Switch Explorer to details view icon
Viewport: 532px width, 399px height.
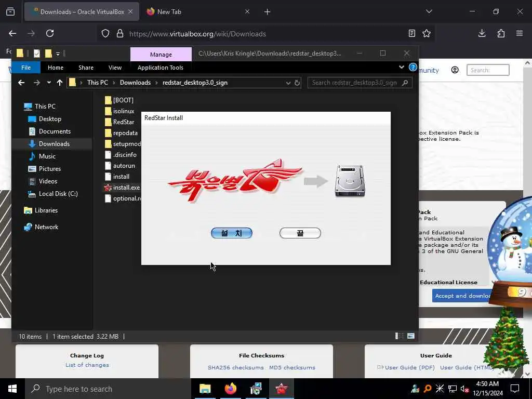click(400, 336)
